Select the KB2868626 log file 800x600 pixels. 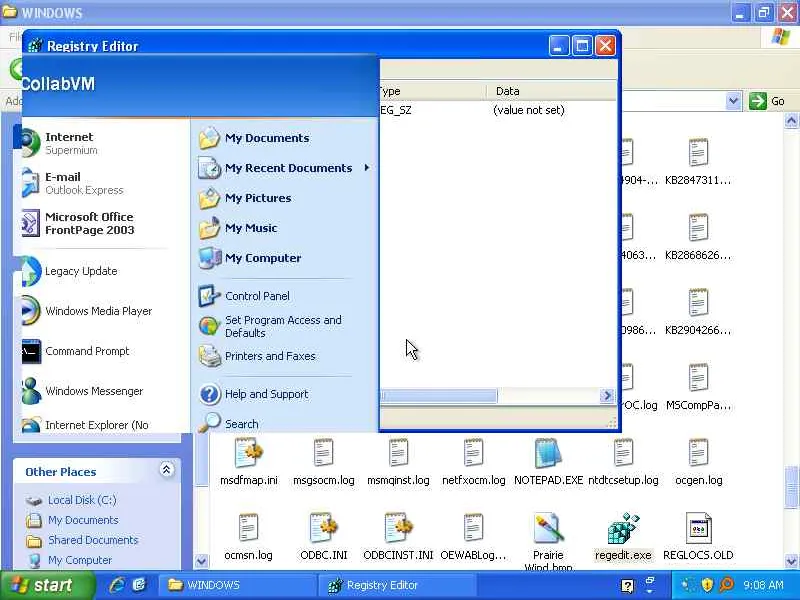click(698, 237)
